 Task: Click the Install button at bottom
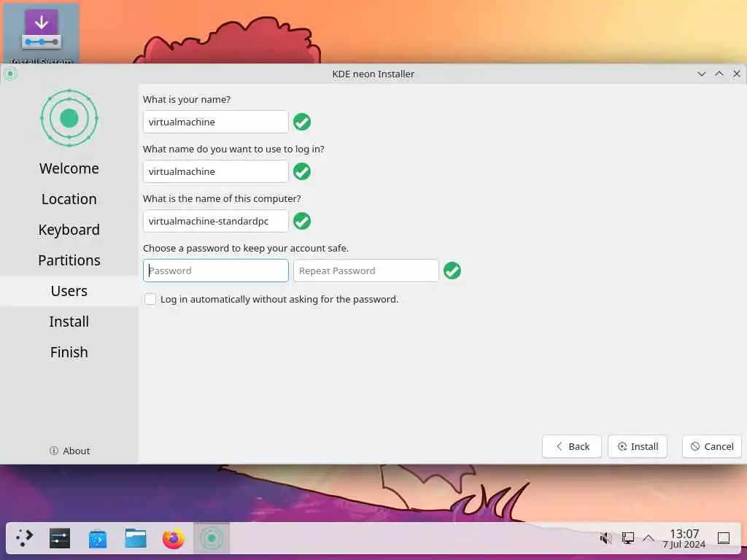tap(638, 446)
